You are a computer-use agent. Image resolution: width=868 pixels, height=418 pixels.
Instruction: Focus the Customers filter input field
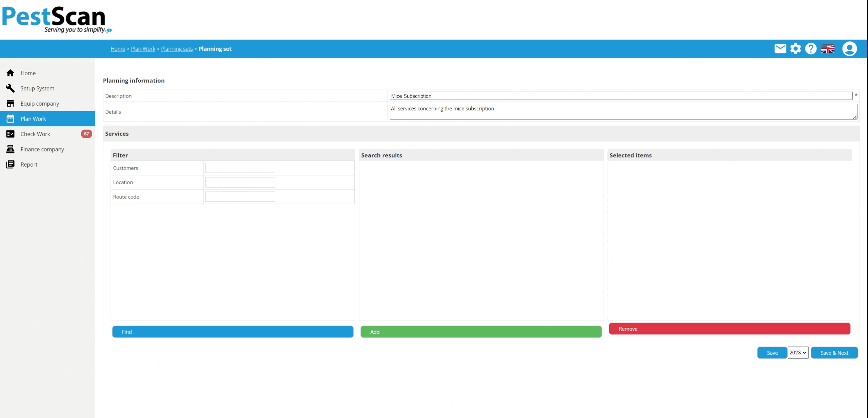click(x=240, y=168)
